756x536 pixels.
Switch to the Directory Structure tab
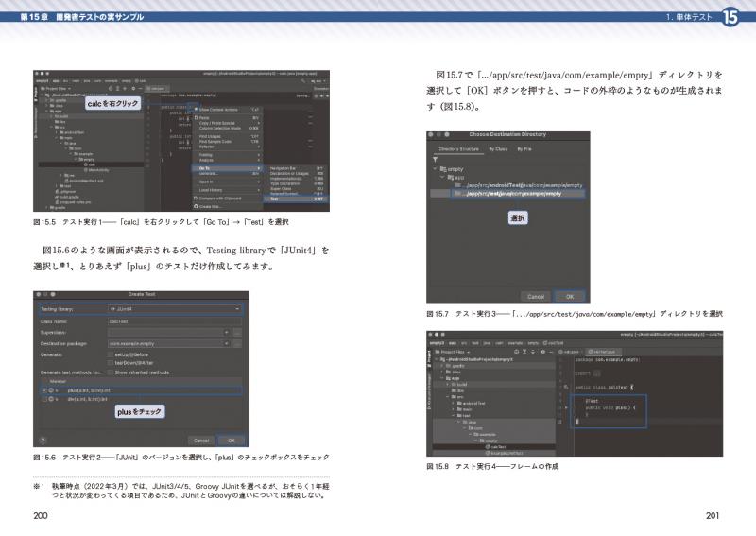click(x=458, y=149)
